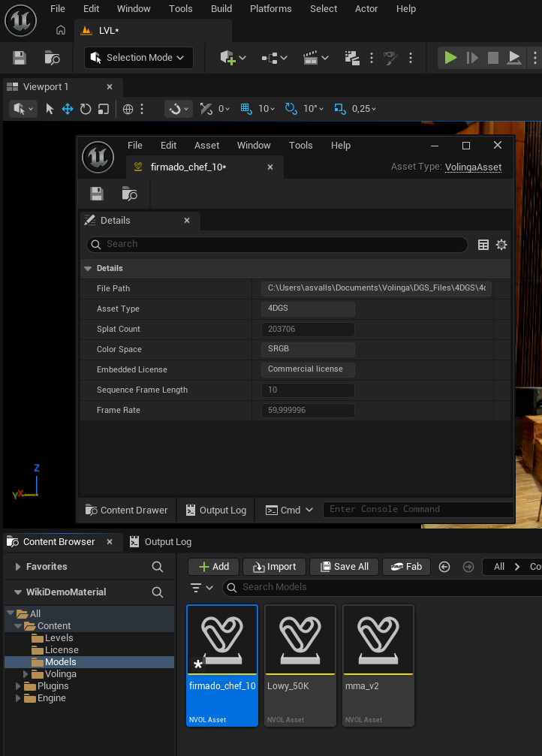
Task: Select the mma_v2 asset thumbnail
Action: coord(378,666)
